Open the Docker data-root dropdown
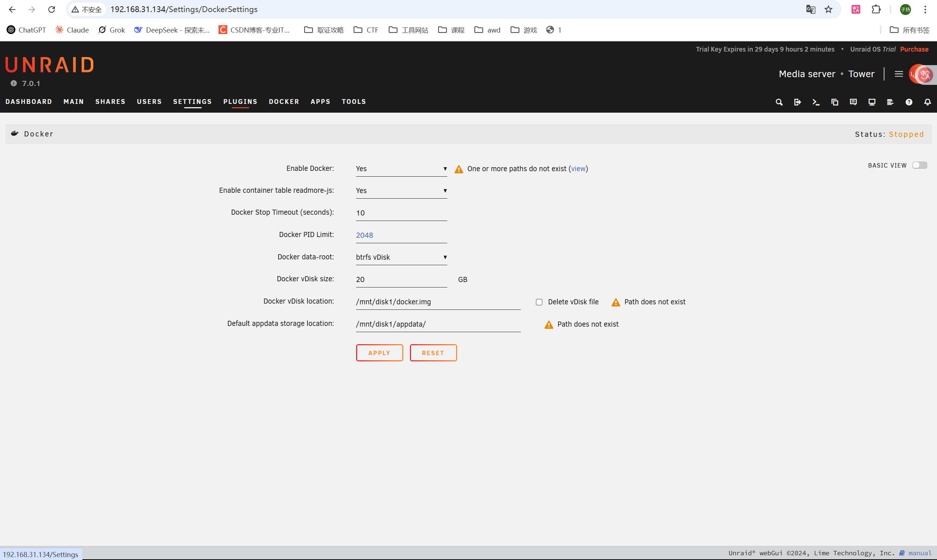Screen dimensions: 937x560 [x=401, y=257]
